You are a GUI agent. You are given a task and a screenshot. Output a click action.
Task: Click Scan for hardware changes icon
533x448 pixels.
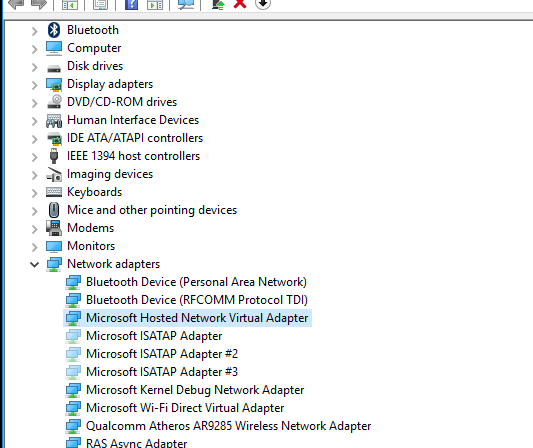(x=186, y=4)
